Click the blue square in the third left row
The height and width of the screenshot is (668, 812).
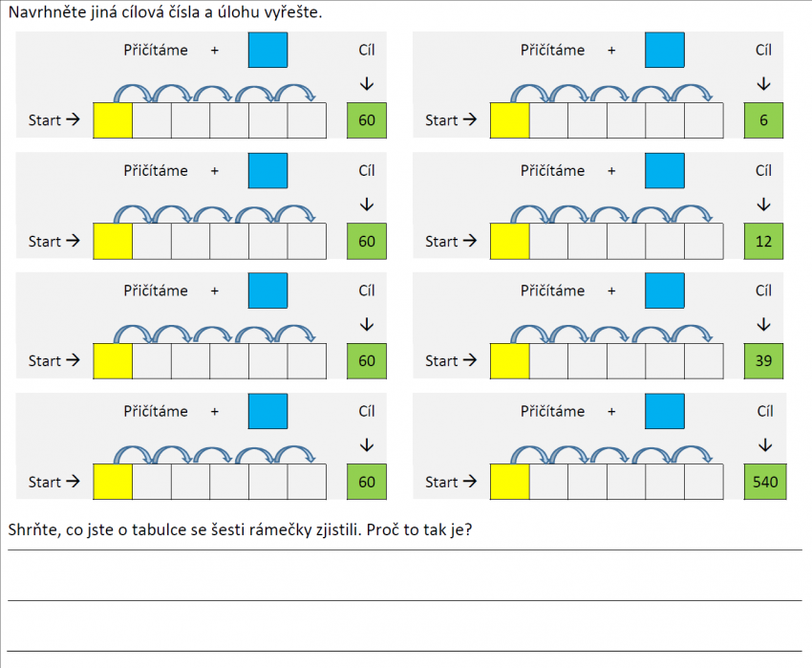tap(267, 291)
